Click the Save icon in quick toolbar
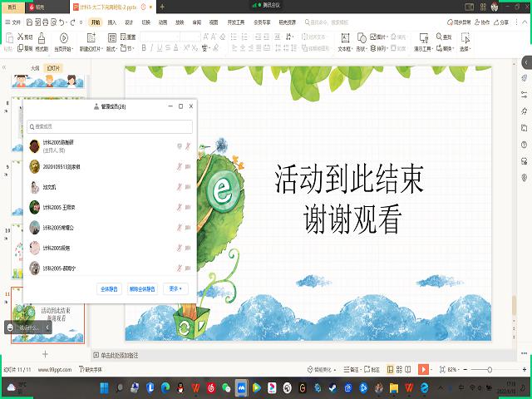The height and width of the screenshot is (399, 532). (x=29, y=22)
